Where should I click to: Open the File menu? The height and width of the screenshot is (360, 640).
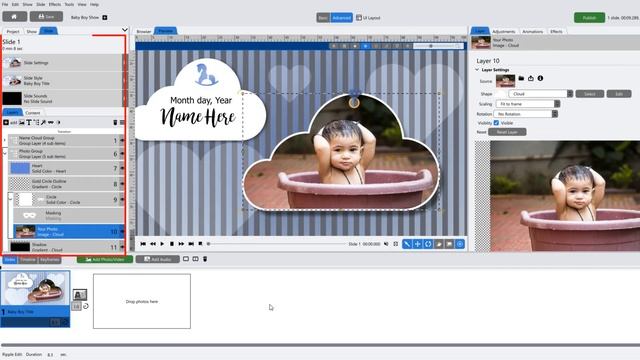5,4
